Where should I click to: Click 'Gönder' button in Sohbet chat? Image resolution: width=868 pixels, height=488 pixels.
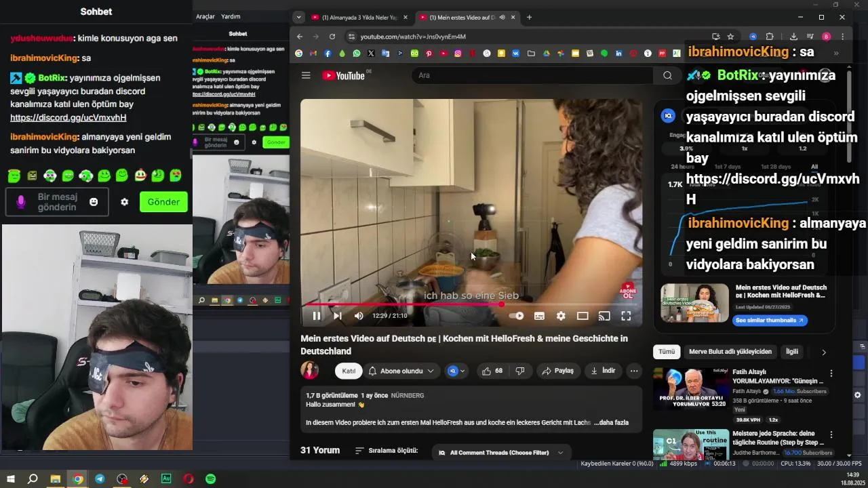[x=163, y=202]
